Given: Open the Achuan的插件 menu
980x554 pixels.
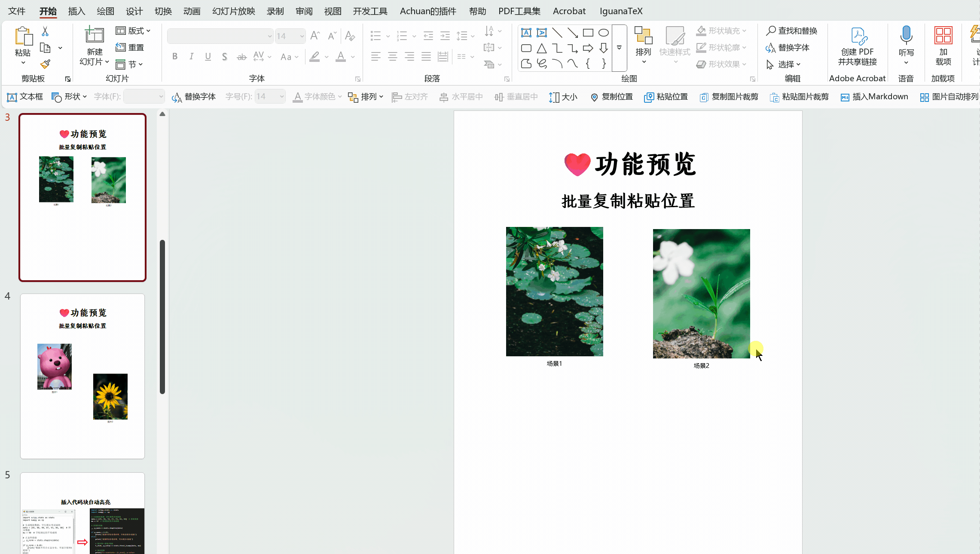Looking at the screenshot, I should [427, 11].
